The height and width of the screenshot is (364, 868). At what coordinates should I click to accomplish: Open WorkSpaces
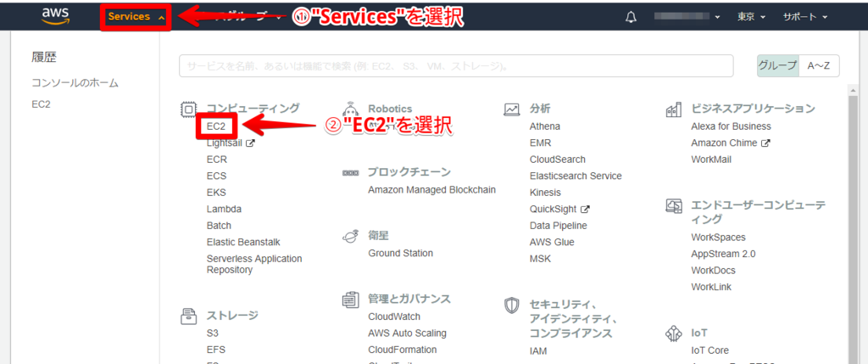(x=718, y=237)
